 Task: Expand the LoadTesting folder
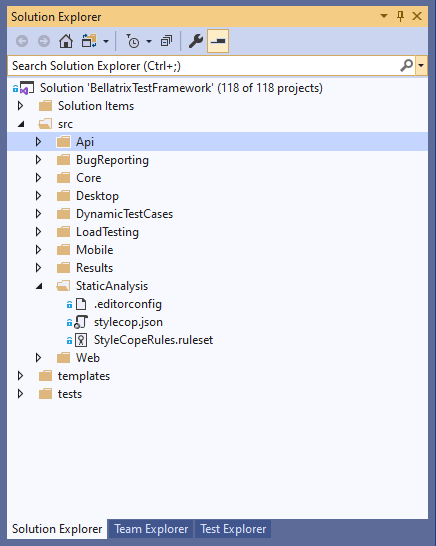[x=39, y=232]
